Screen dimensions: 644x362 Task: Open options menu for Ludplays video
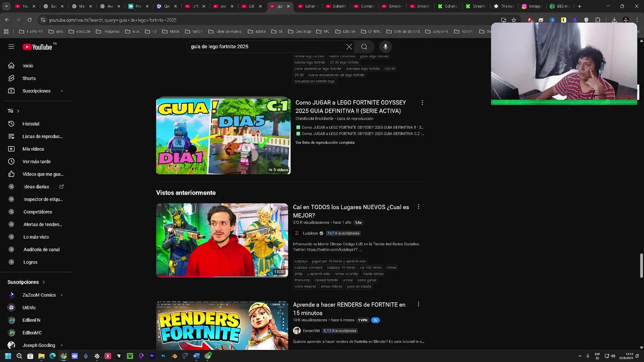pyautogui.click(x=418, y=207)
